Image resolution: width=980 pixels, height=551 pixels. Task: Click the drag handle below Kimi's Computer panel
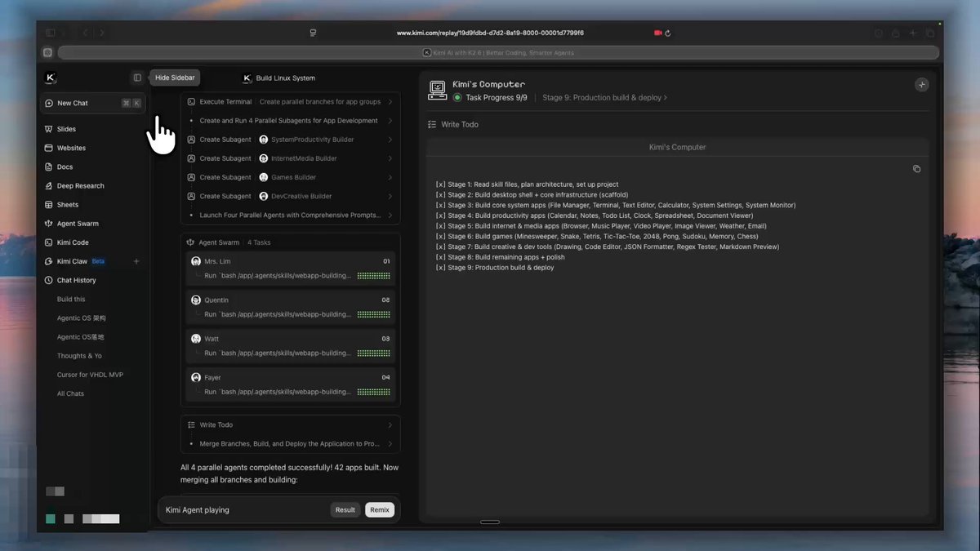coord(490,522)
